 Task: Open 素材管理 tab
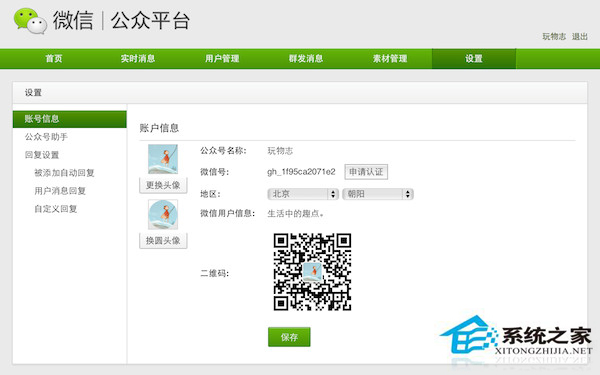(390, 59)
